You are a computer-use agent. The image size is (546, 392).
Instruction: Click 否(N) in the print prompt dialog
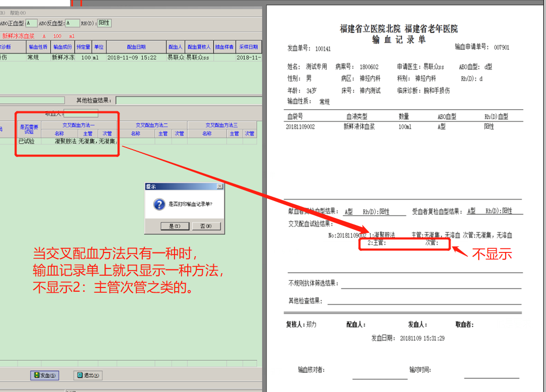206,227
